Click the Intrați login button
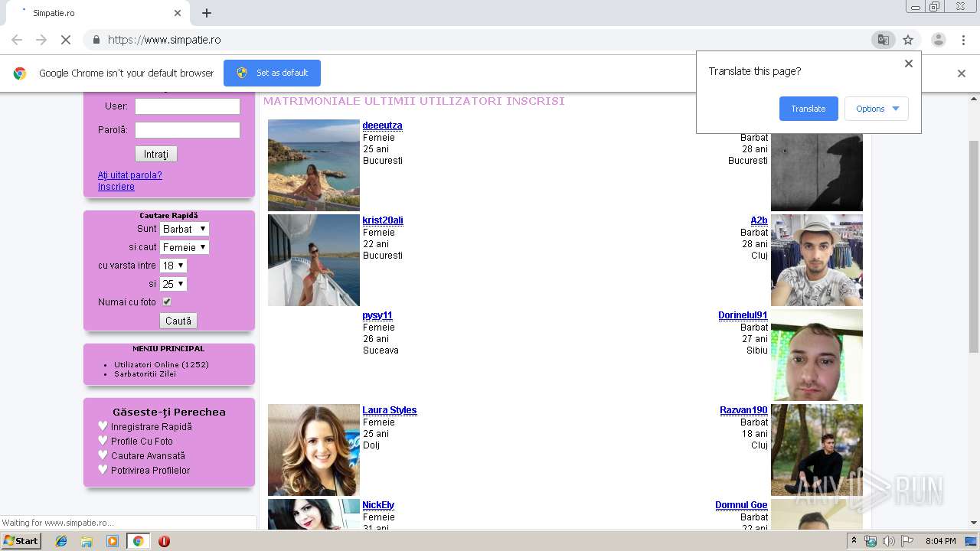 pos(156,154)
